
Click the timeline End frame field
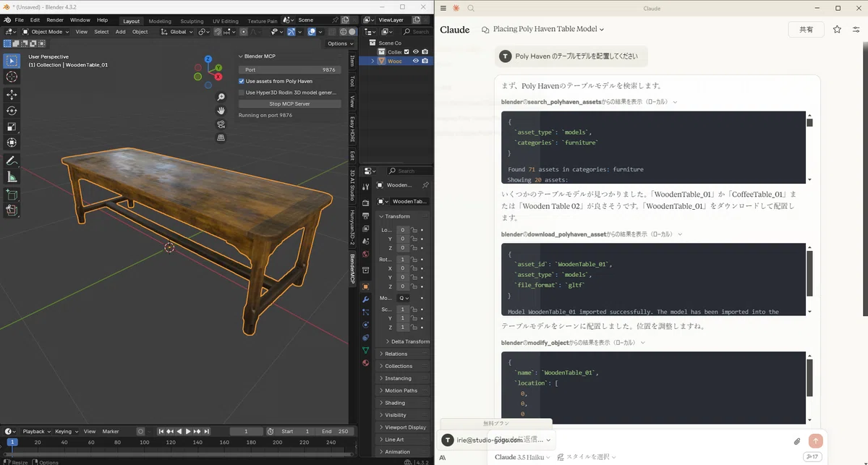tap(335, 431)
